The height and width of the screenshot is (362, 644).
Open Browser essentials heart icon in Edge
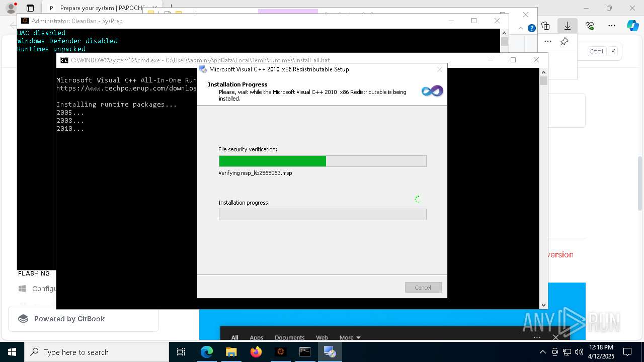(x=590, y=26)
